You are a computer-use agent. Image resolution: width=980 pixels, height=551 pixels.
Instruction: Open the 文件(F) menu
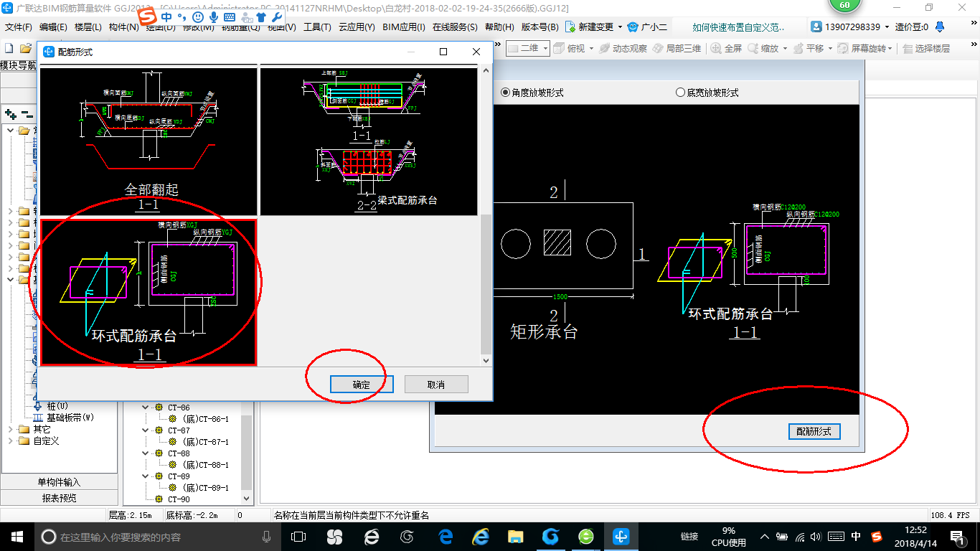[x=18, y=27]
